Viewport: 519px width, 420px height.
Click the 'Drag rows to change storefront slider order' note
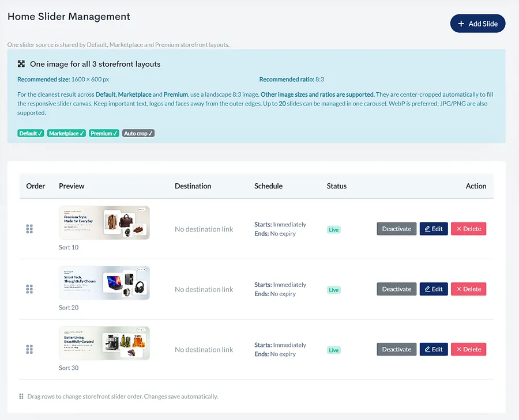(x=122, y=396)
